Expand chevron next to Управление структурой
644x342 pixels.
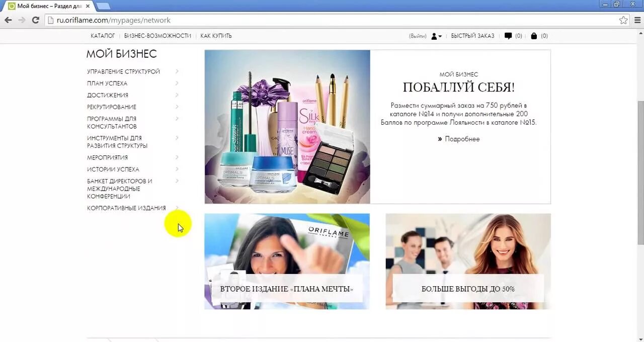tap(177, 71)
